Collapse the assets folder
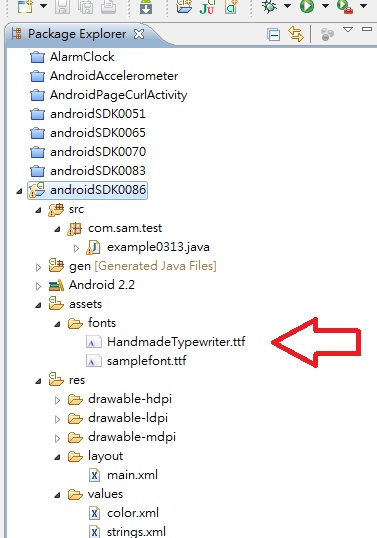Screen dimensions: 377x538 coord(38,305)
